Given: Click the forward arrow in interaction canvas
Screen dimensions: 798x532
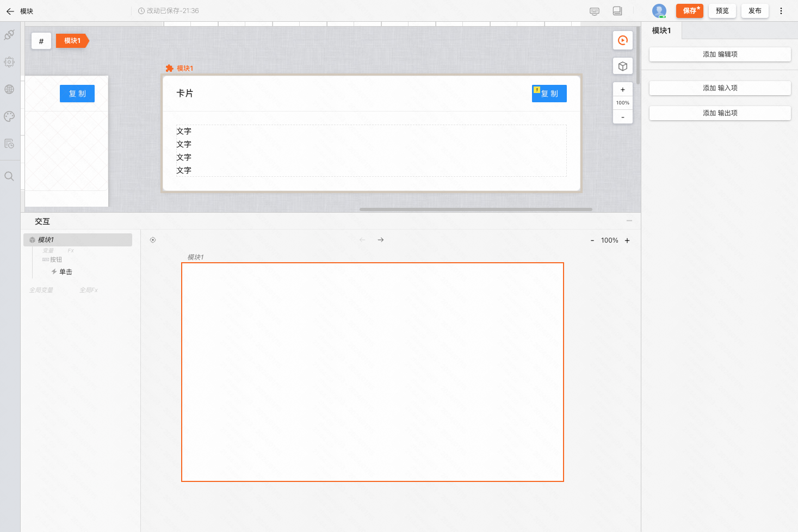Looking at the screenshot, I should point(381,240).
